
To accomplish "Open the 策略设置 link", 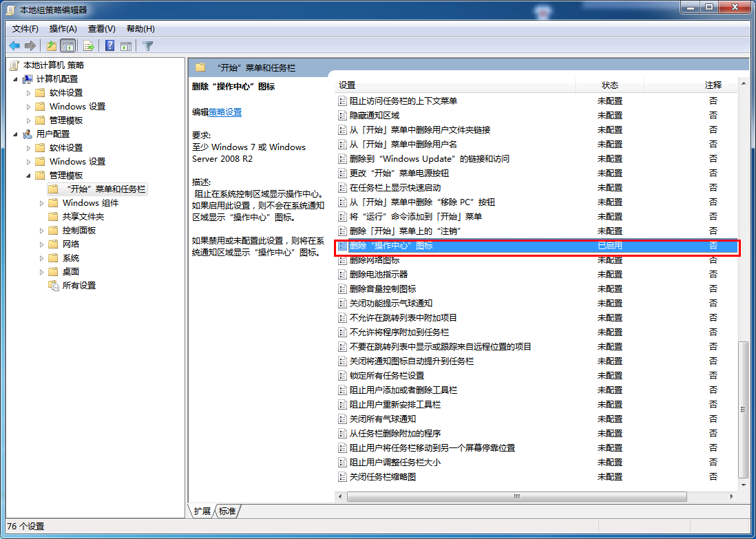I will click(225, 112).
